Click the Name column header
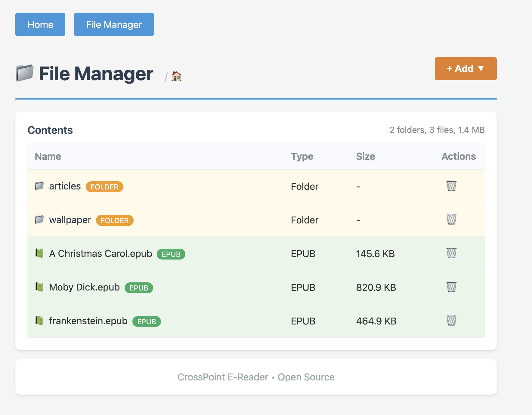532x415 pixels. click(x=48, y=156)
